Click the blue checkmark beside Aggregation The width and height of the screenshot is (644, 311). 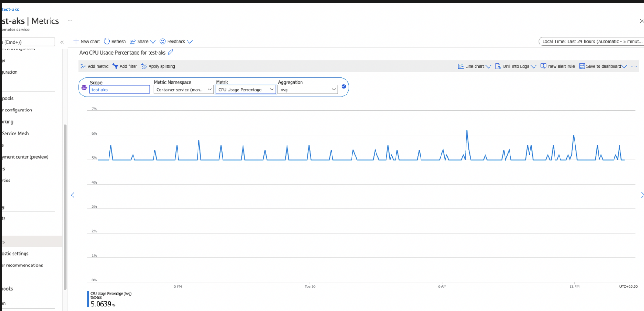[x=344, y=86]
